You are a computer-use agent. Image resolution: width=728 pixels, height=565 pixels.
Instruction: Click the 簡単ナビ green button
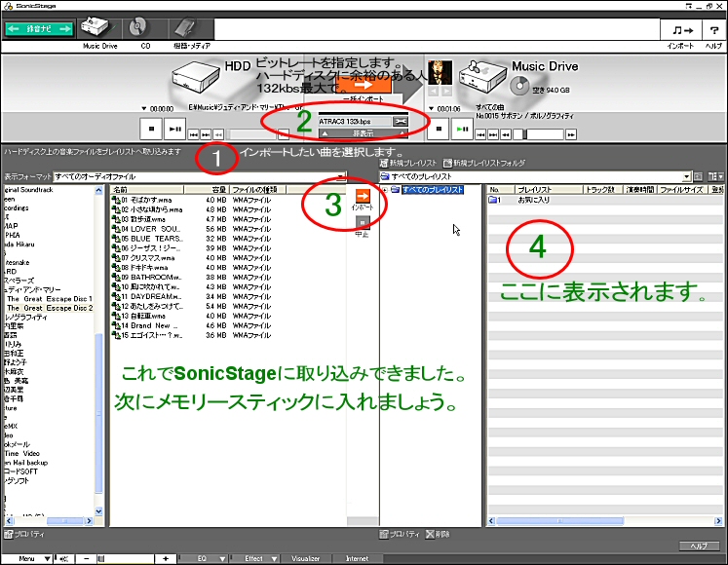(x=39, y=29)
